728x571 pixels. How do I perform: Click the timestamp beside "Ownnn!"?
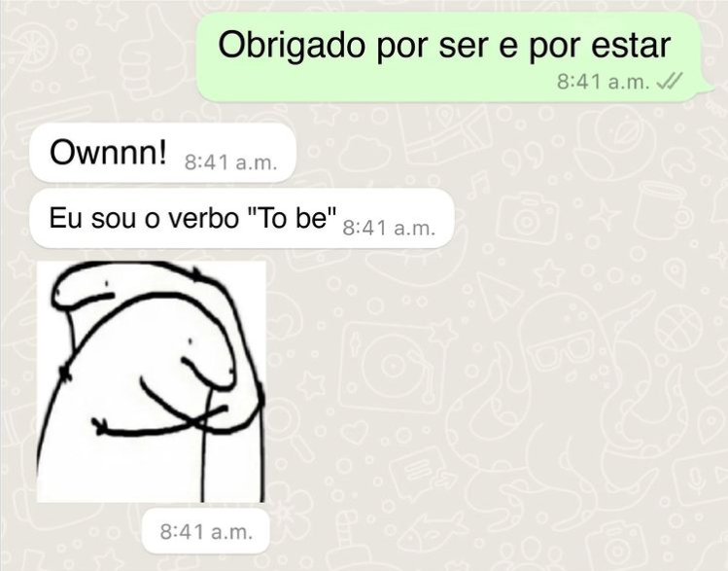point(230,162)
